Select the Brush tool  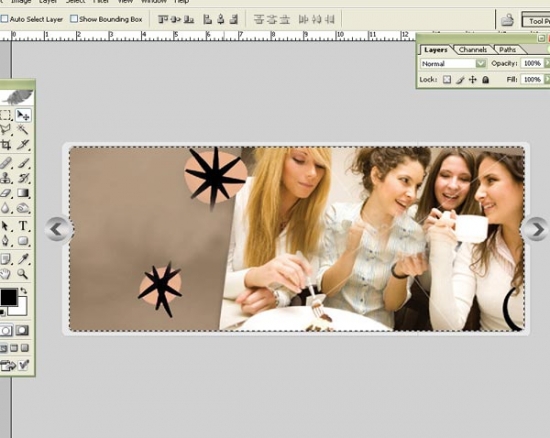click(23, 163)
